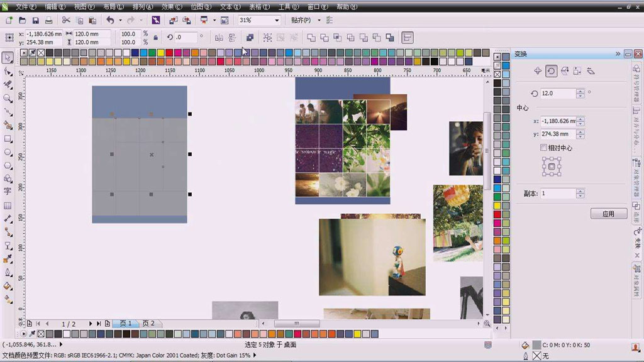Click the 应用 apply button
644x362 pixels.
tap(608, 214)
